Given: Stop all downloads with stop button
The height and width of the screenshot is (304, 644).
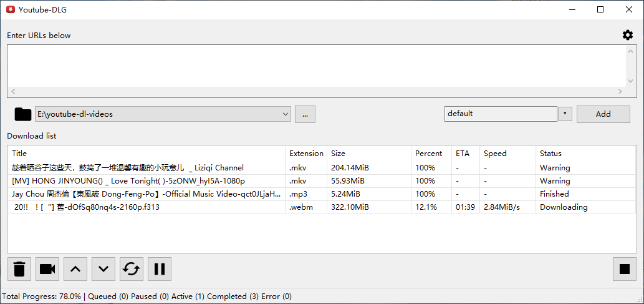Looking at the screenshot, I should point(625,269).
